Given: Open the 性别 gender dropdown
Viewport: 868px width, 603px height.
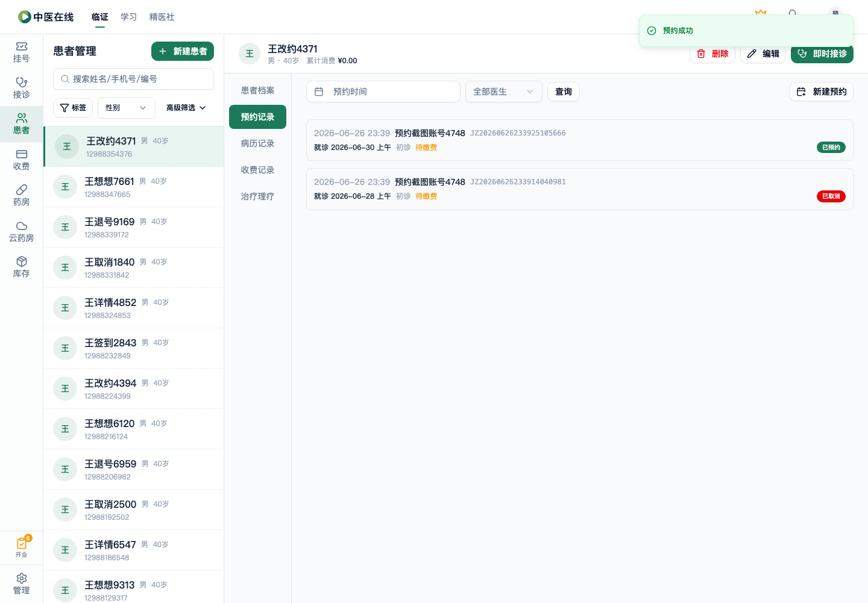Looking at the screenshot, I should pyautogui.click(x=127, y=108).
